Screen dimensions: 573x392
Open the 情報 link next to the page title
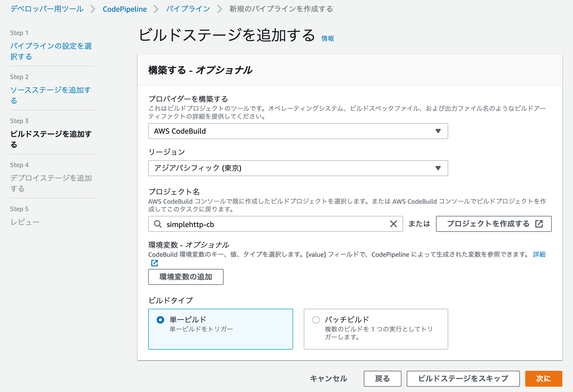tap(327, 38)
